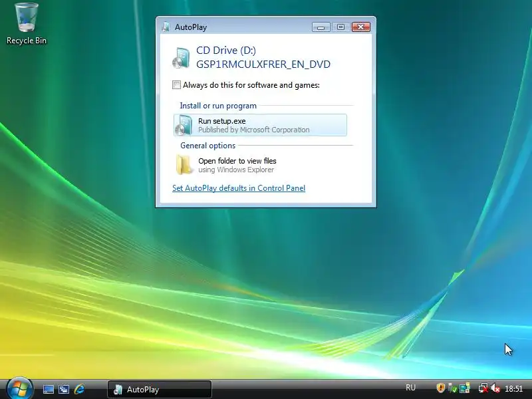Click the muted volume tray icon
This screenshot has width=532, height=399.
[x=495, y=388]
